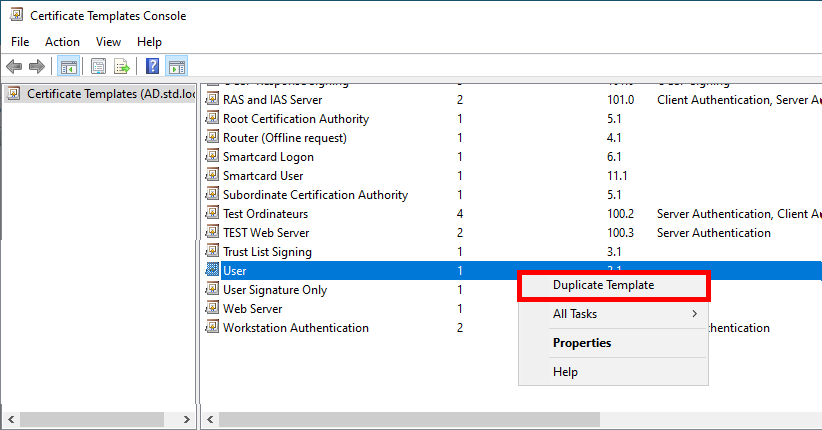Toggle the Show/Hide Action Pane icon
The image size is (822, 430).
coord(177,67)
